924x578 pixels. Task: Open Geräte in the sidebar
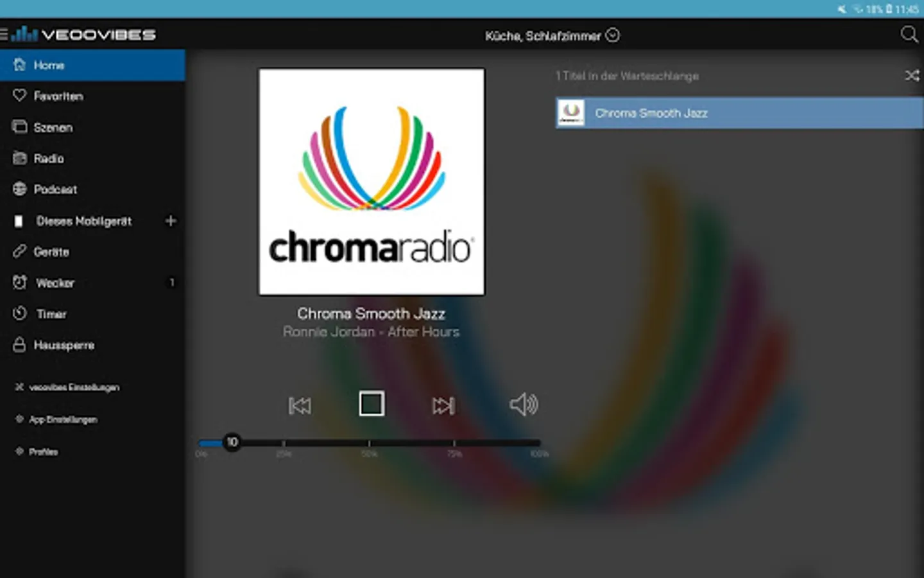pyautogui.click(x=92, y=252)
